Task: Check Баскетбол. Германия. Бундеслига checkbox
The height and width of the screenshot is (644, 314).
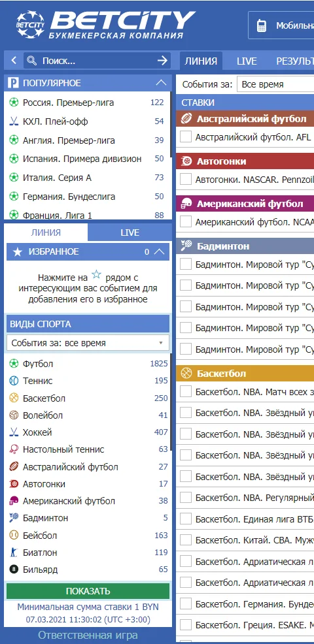Action: click(x=186, y=604)
